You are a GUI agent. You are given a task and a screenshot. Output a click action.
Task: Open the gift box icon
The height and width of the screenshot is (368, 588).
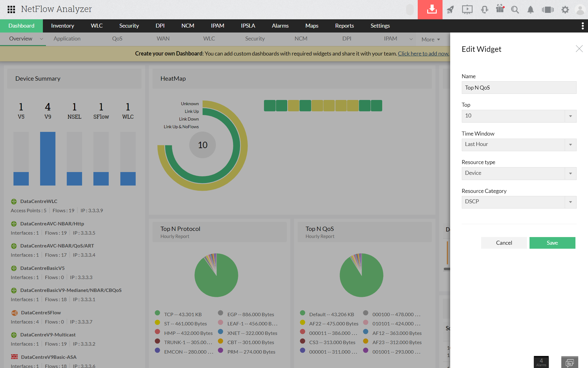pos(500,9)
